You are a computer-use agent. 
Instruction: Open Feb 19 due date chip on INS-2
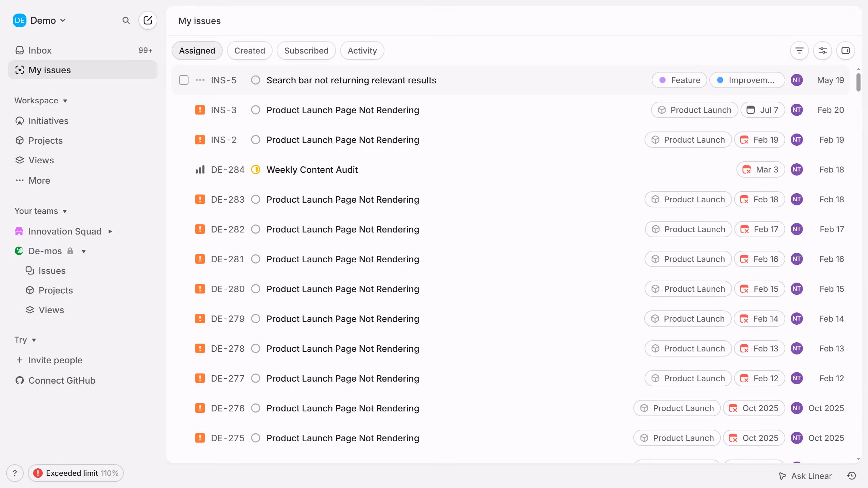pos(759,140)
